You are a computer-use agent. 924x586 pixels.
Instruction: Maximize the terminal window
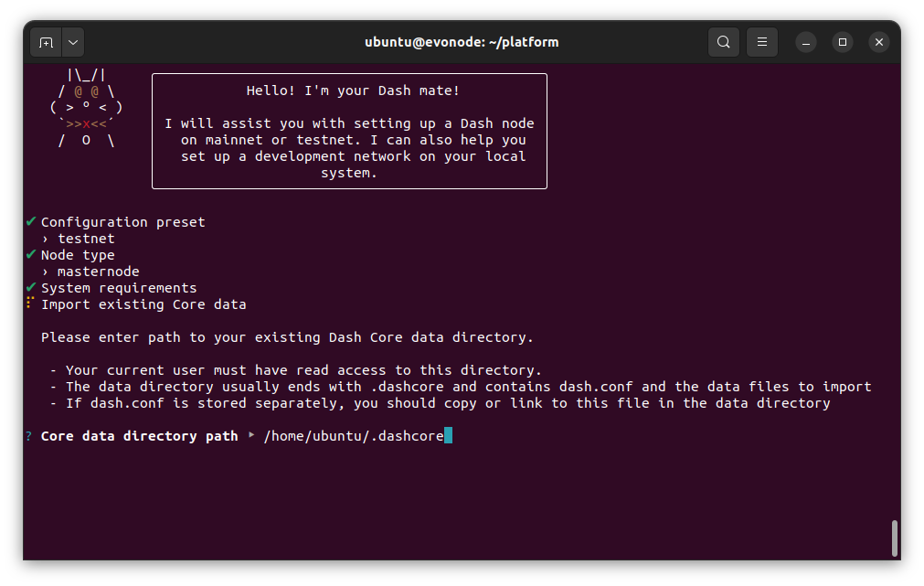pyautogui.click(x=843, y=42)
